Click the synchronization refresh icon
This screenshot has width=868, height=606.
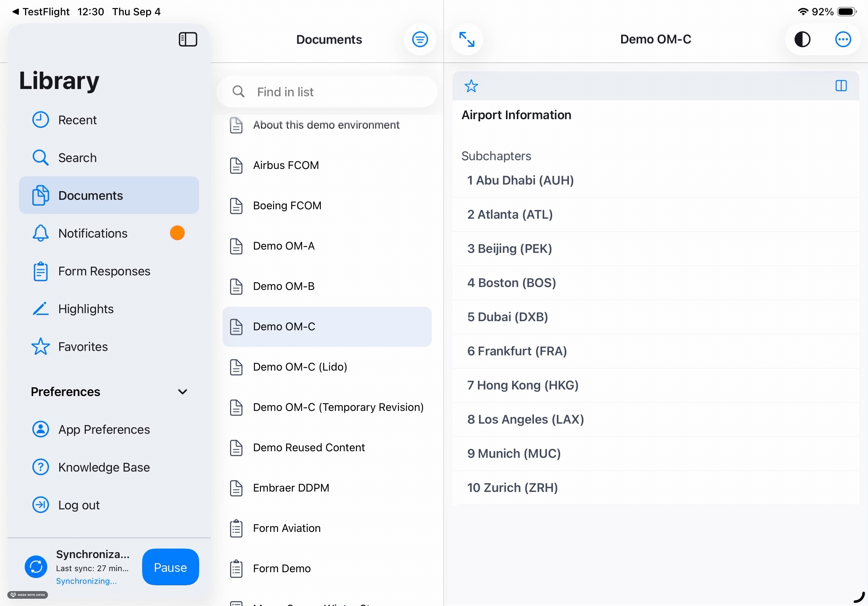click(36, 566)
